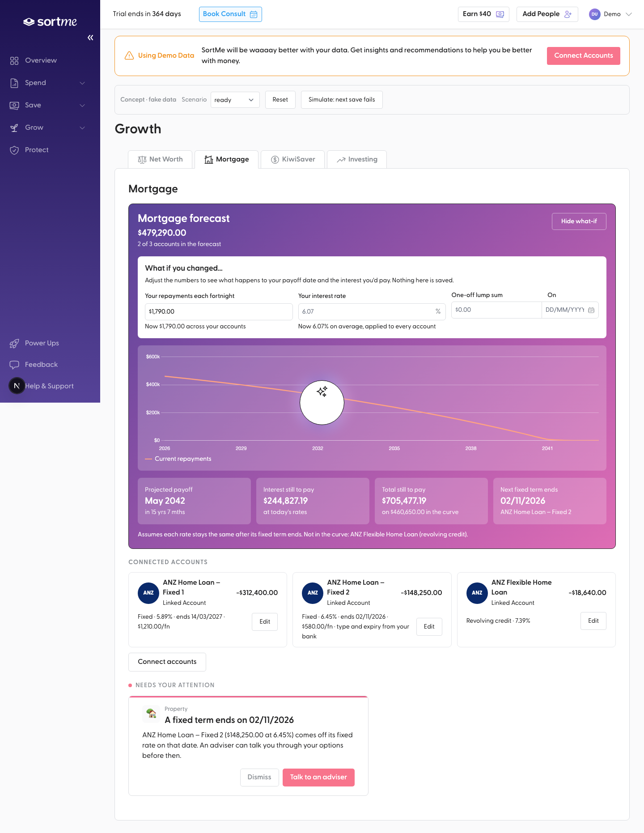Screen dimensions: 644x833
Task: Click the sparkle circle on the chart
Action: (322, 403)
